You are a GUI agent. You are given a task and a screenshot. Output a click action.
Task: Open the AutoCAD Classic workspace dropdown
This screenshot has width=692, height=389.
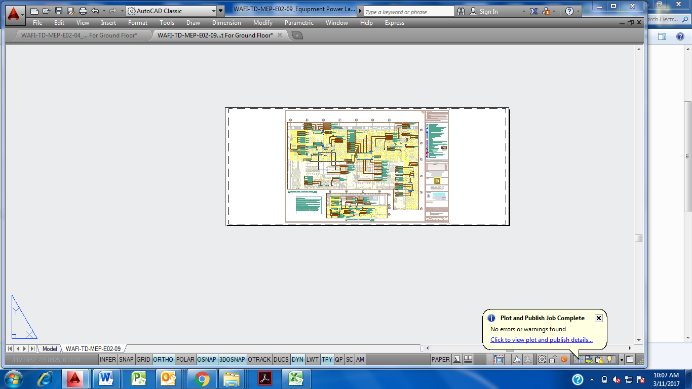pyautogui.click(x=172, y=11)
